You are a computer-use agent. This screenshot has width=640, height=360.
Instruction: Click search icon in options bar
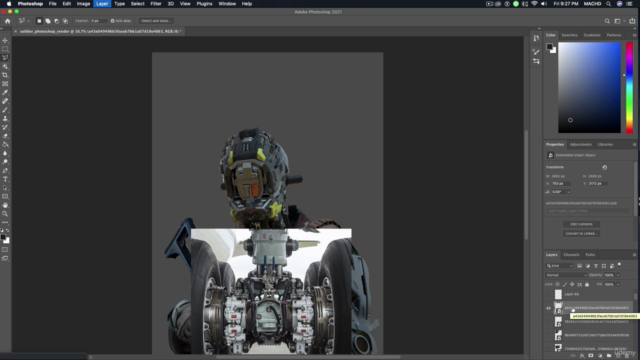(607, 21)
